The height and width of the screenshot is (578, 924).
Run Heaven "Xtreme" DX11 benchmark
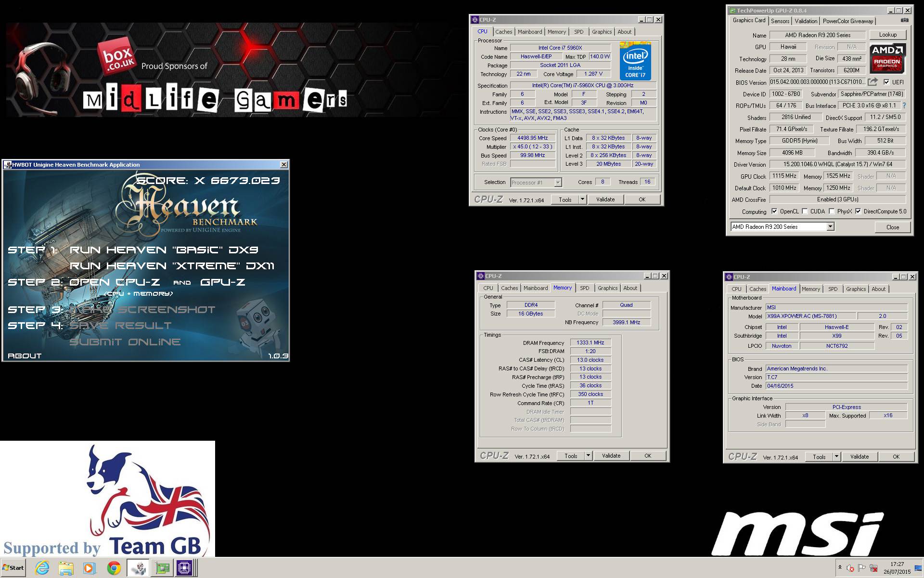click(x=172, y=266)
